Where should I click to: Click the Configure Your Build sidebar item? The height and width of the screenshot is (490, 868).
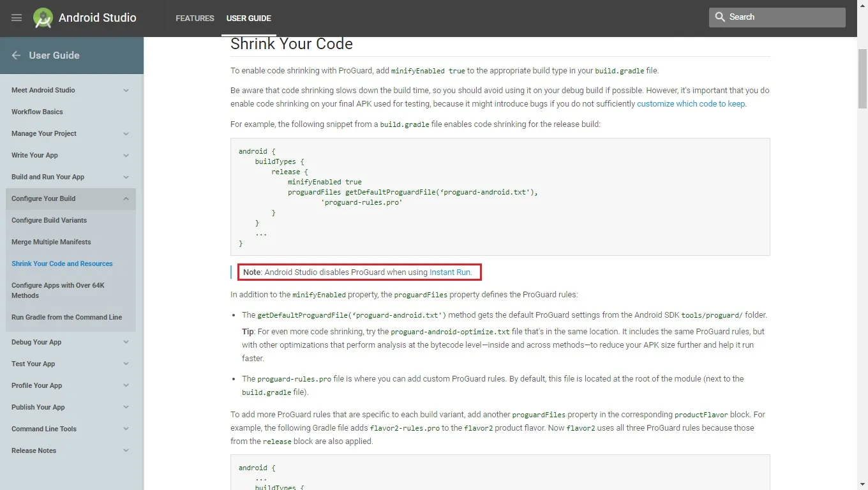pos(43,199)
